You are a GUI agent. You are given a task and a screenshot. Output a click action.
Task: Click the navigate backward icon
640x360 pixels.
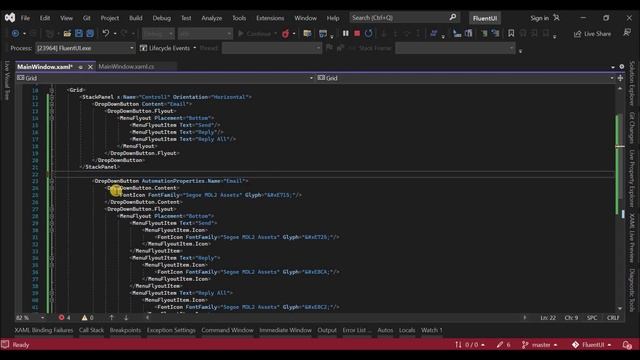[15, 33]
